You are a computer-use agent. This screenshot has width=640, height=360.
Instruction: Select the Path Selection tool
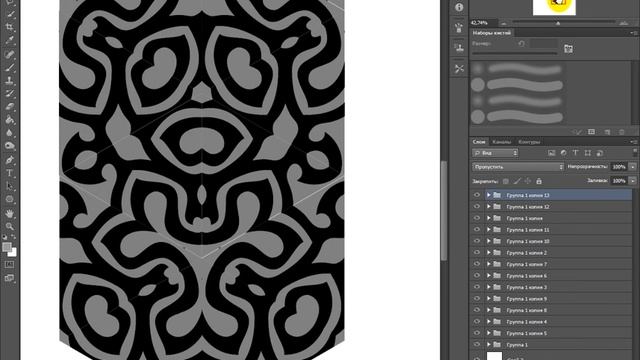(x=10, y=186)
